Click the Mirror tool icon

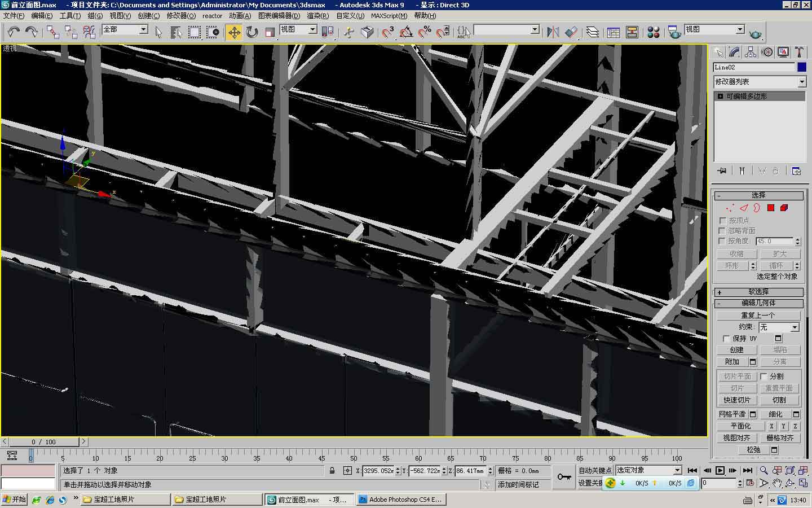click(553, 32)
